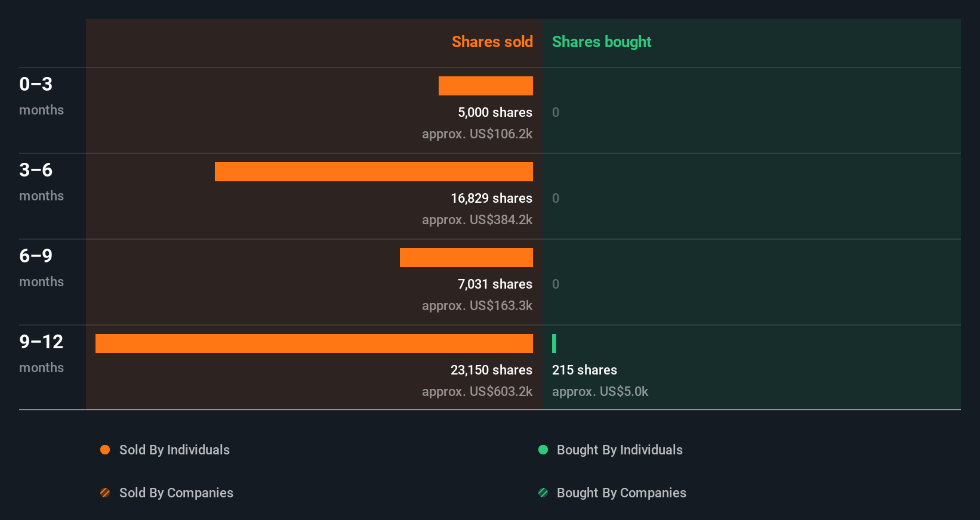Image resolution: width=980 pixels, height=520 pixels.
Task: Select the Shares sold column header
Action: (x=492, y=42)
